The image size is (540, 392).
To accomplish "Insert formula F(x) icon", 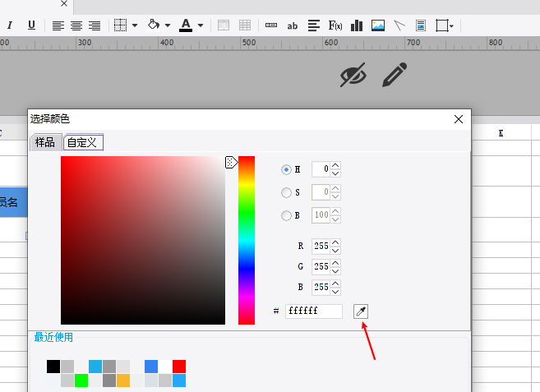I will tap(335, 25).
